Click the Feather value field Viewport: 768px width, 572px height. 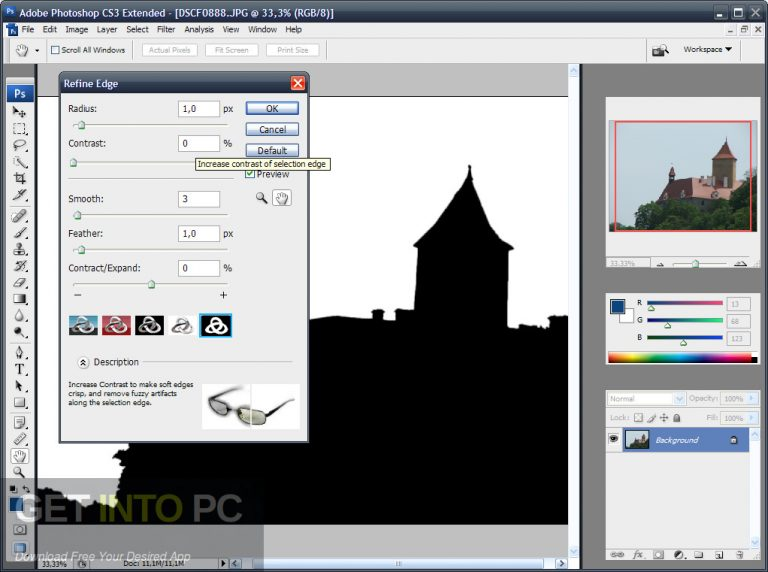click(199, 234)
